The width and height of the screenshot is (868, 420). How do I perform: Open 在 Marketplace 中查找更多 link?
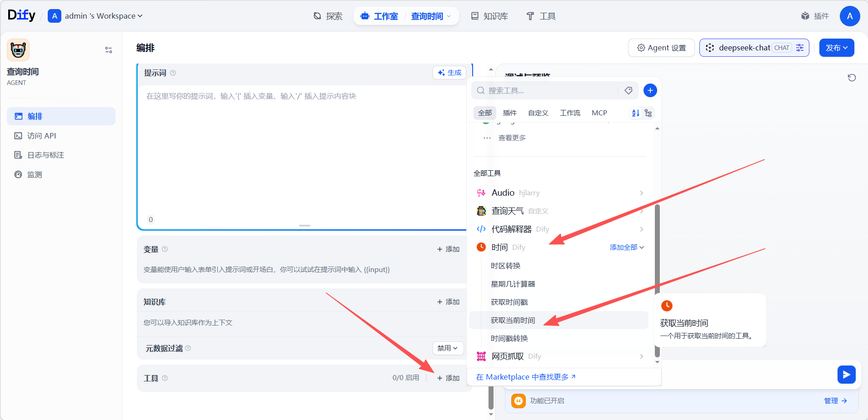point(526,377)
